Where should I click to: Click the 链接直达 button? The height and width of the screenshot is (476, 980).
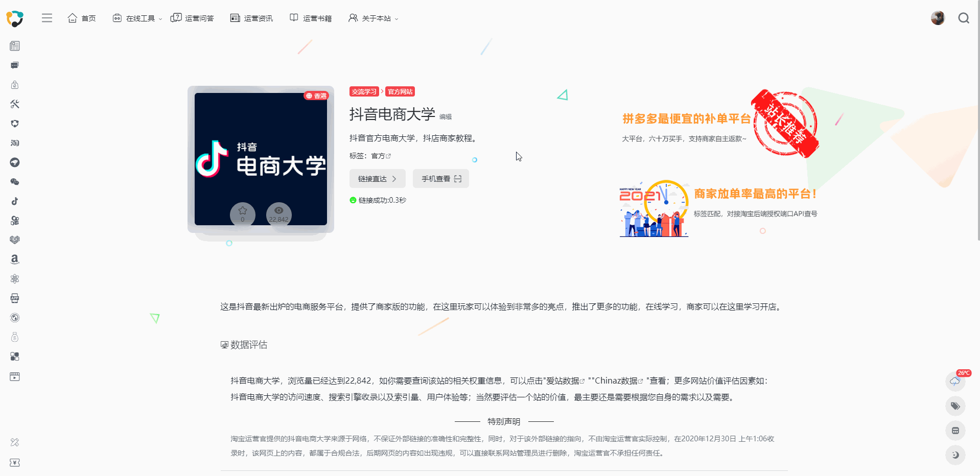tap(378, 179)
